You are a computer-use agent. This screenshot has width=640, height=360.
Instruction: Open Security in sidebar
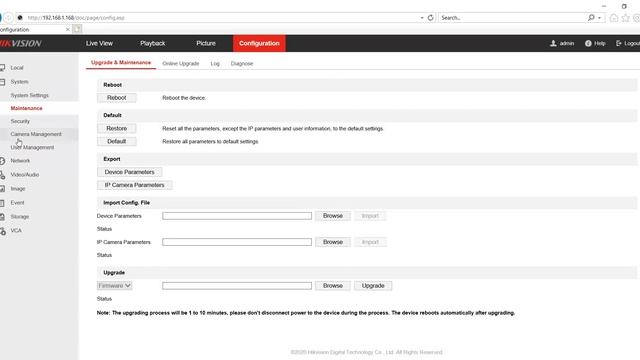[20, 121]
